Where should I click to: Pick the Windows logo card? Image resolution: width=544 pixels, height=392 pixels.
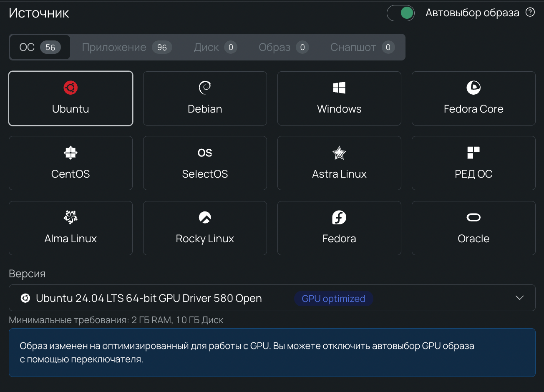click(339, 98)
